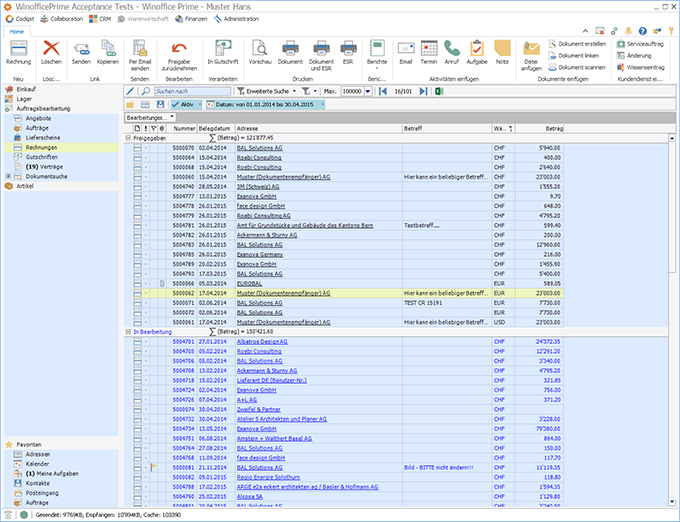Click Dokument erstellen
The height and width of the screenshot is (522, 680).
[x=577, y=44]
